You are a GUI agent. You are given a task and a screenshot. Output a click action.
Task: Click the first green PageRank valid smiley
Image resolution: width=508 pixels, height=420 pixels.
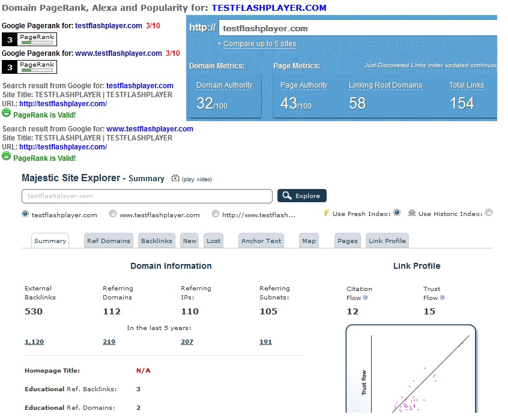click(6, 113)
